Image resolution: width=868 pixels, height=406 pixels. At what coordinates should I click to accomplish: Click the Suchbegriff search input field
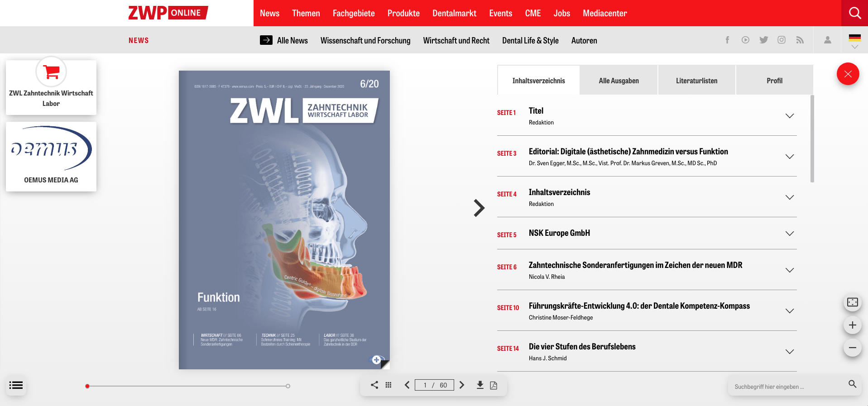pos(787,387)
